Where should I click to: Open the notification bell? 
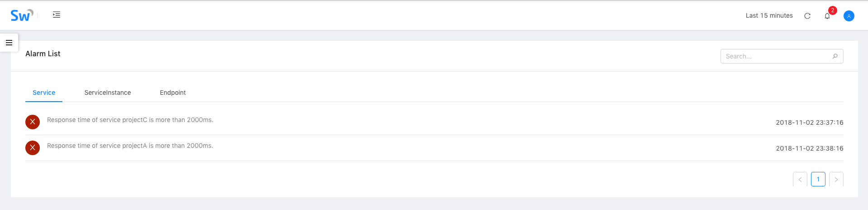pos(827,16)
